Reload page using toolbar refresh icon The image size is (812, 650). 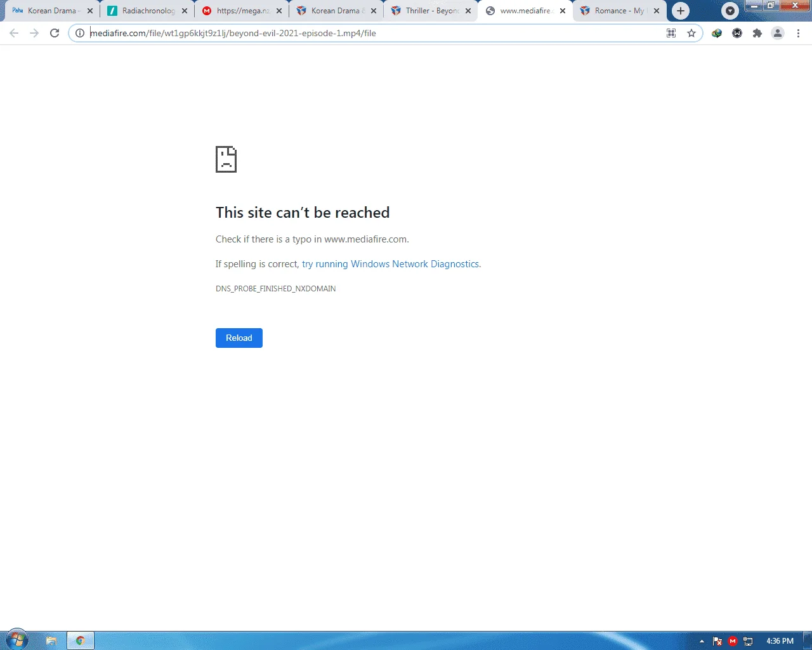(55, 33)
